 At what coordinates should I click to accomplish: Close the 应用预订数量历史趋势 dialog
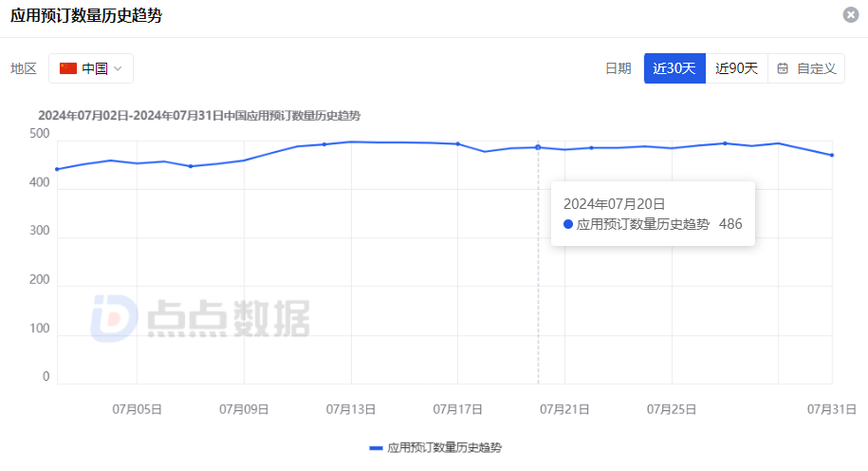[851, 15]
